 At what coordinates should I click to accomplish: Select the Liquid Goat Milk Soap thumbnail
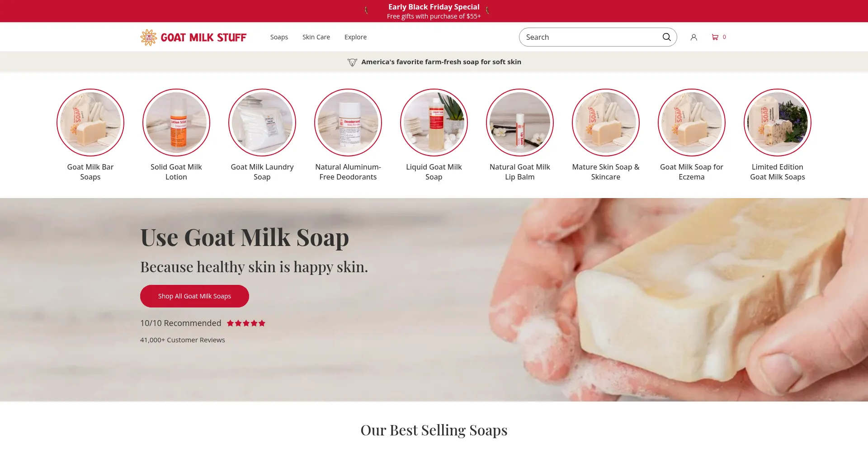434,123
